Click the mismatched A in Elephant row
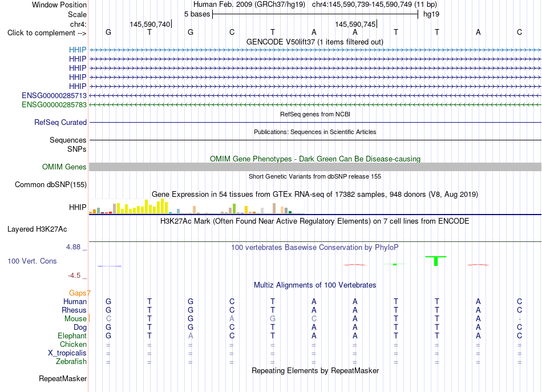The height and width of the screenshot is (392, 542). click(x=191, y=336)
